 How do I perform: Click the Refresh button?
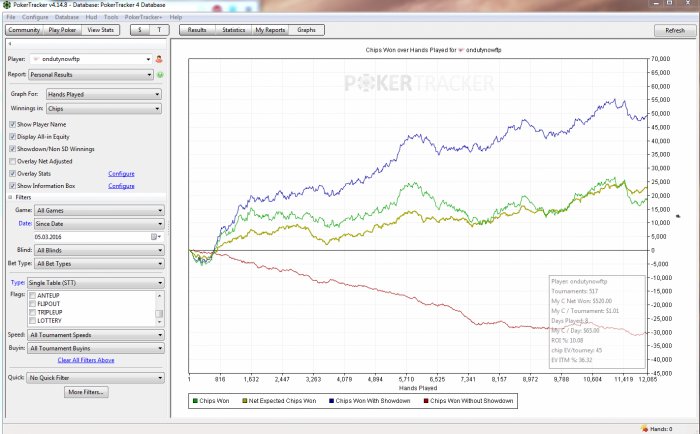(x=675, y=30)
